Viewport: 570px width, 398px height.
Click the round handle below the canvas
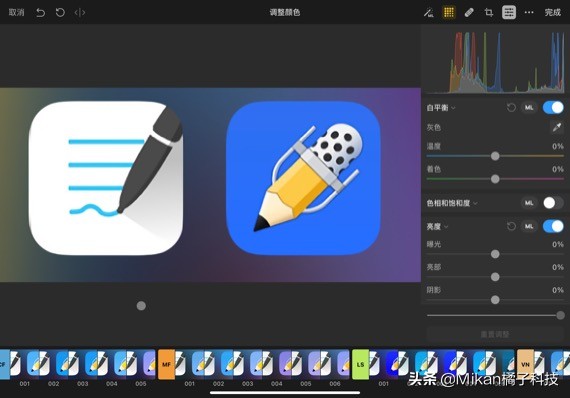point(141,306)
